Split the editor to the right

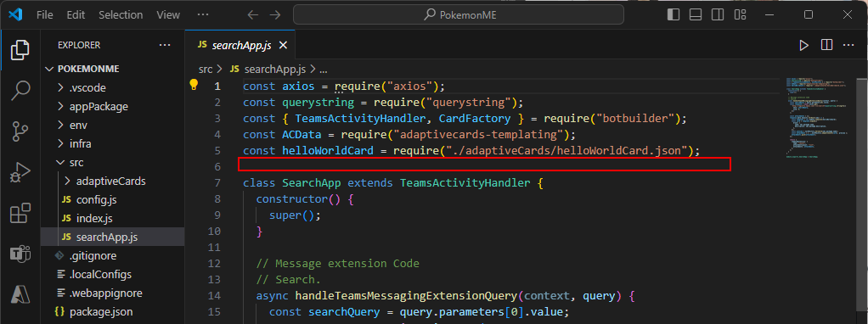pos(826,45)
